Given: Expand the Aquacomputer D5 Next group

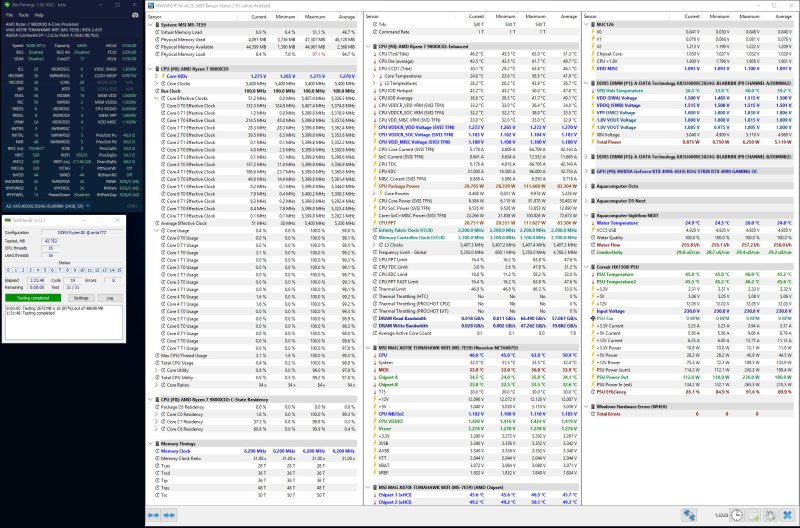Looking at the screenshot, I should click(586, 201).
